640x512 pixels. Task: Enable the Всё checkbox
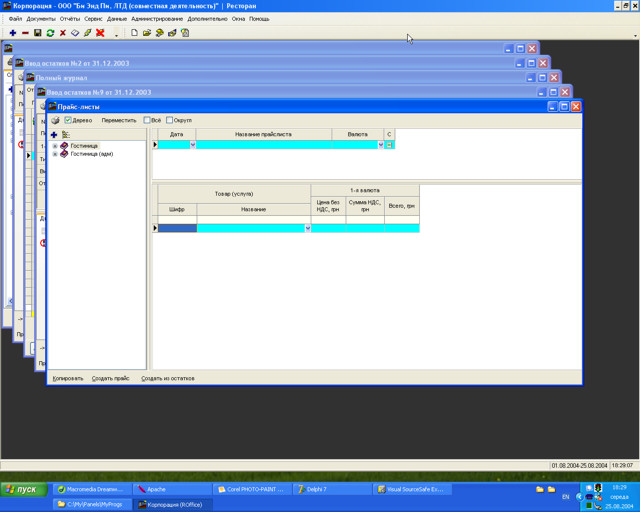147,120
